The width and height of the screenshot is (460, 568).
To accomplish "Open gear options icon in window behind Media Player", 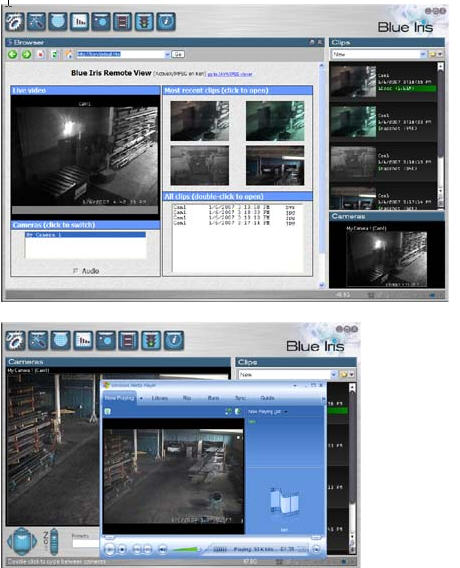I will pyautogui.click(x=16, y=341).
